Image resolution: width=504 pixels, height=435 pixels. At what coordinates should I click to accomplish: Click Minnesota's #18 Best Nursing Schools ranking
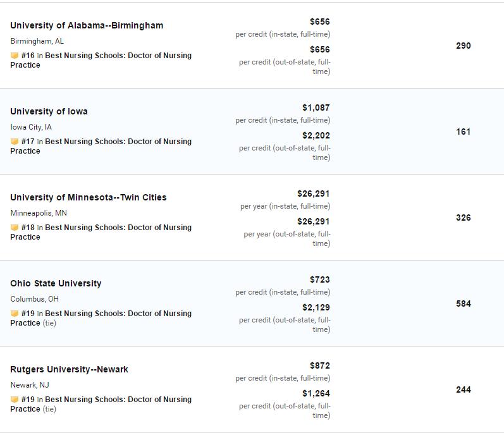coord(101,232)
